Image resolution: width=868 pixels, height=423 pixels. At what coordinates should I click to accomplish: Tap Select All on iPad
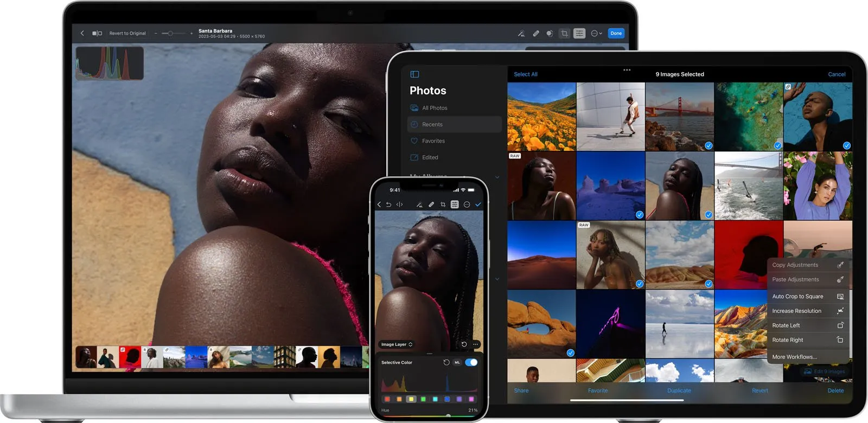(x=526, y=74)
